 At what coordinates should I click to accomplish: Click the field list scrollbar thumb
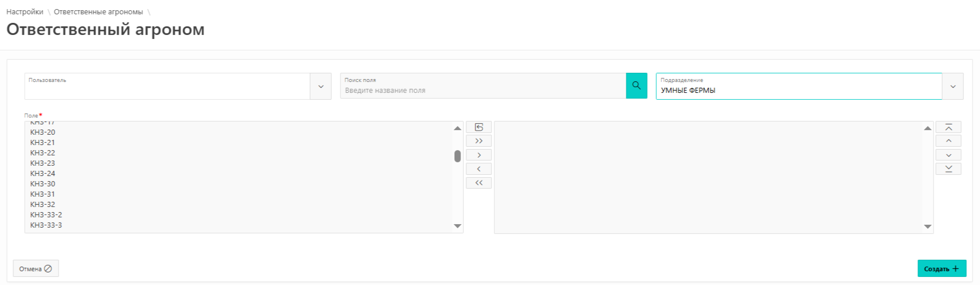click(x=458, y=156)
